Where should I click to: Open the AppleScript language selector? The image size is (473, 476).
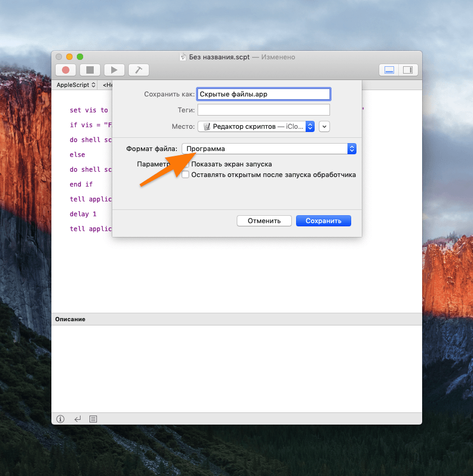[x=76, y=85]
